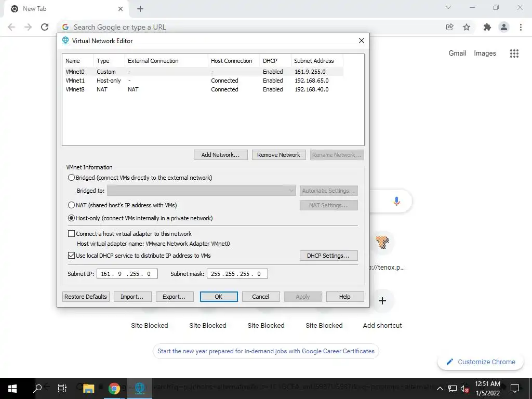Check Connect a host virtual adapter

(x=71, y=233)
